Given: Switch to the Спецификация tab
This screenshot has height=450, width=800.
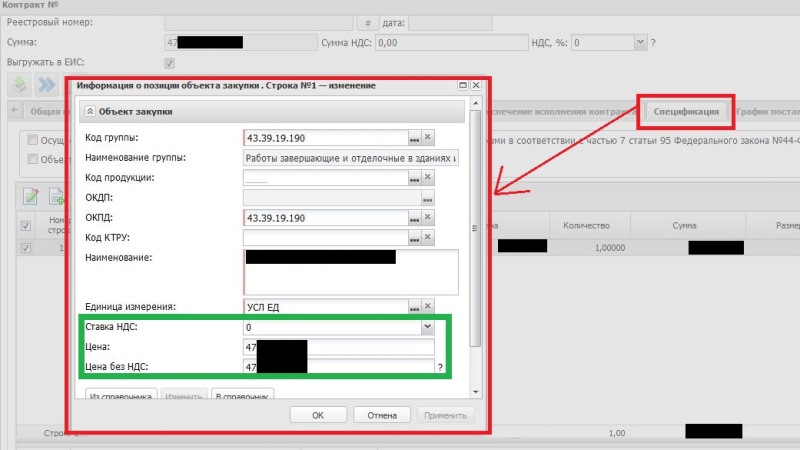Looking at the screenshot, I should pyautogui.click(x=686, y=111).
